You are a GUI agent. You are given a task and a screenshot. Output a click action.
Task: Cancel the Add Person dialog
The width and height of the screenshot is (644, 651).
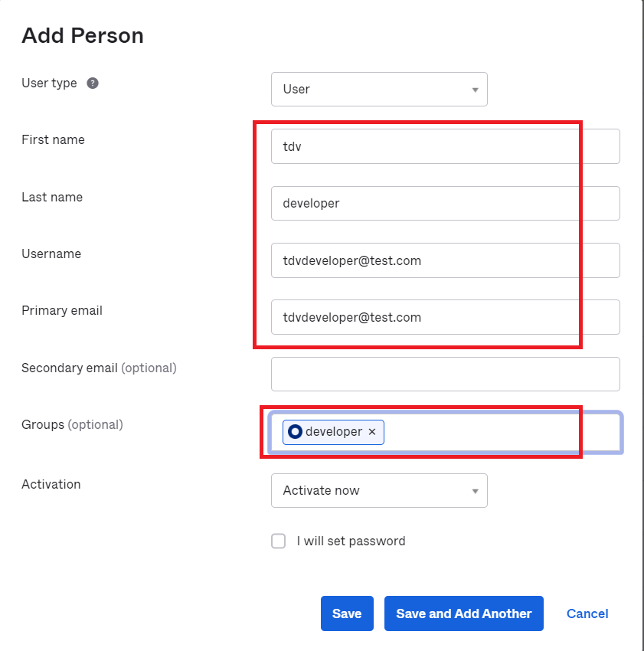click(587, 613)
